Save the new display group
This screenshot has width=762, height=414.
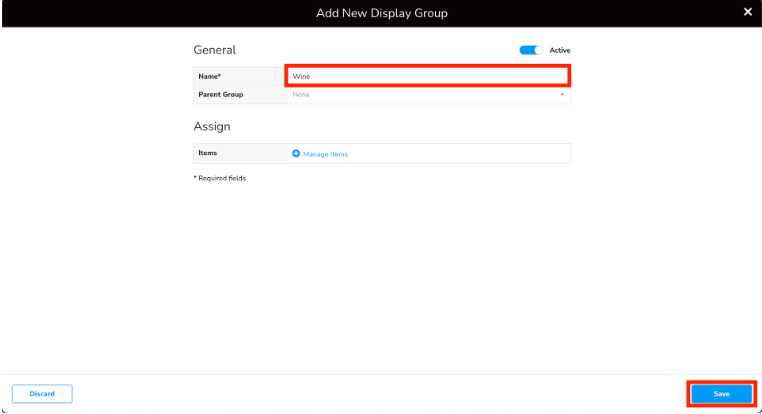click(x=720, y=394)
